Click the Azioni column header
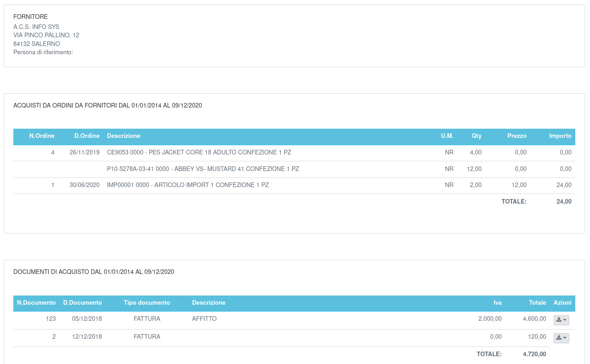 [x=562, y=303]
